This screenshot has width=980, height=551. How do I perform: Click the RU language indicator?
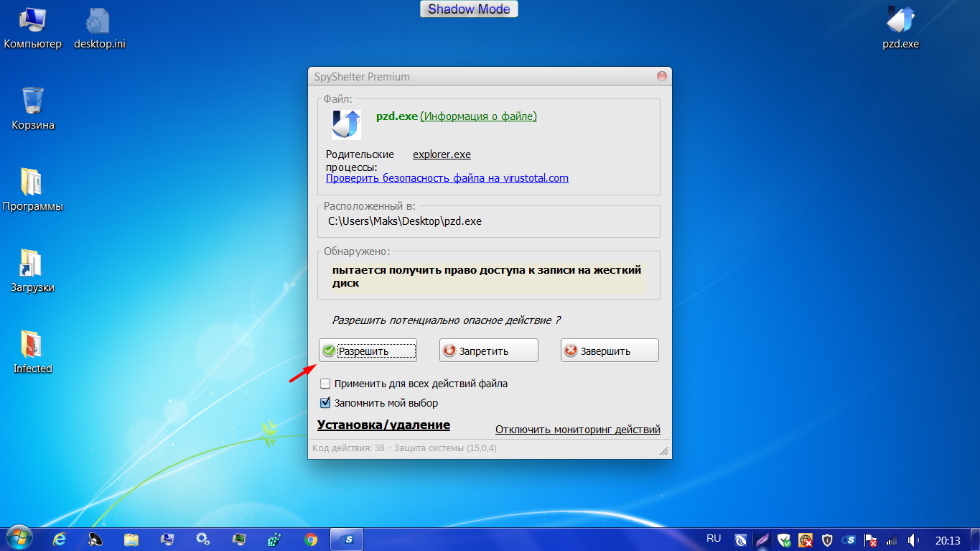point(714,538)
